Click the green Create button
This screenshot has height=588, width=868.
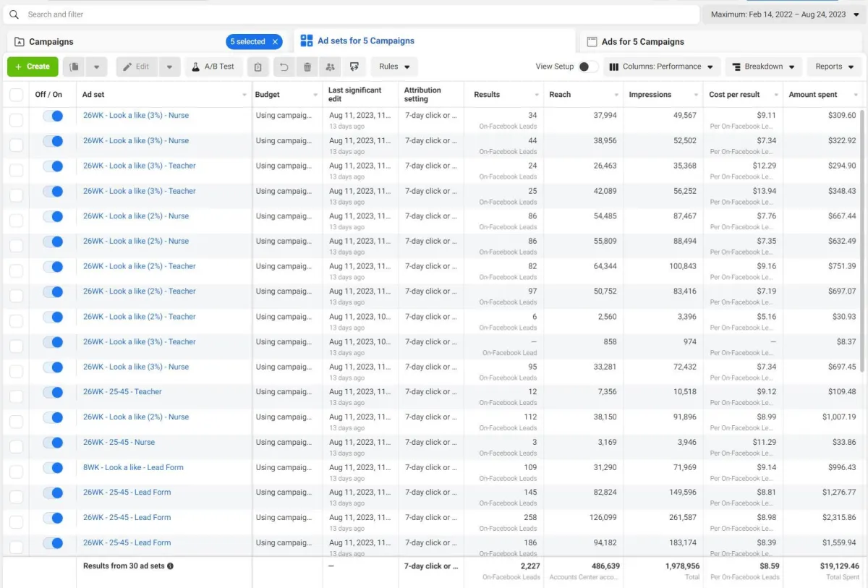[x=33, y=67]
